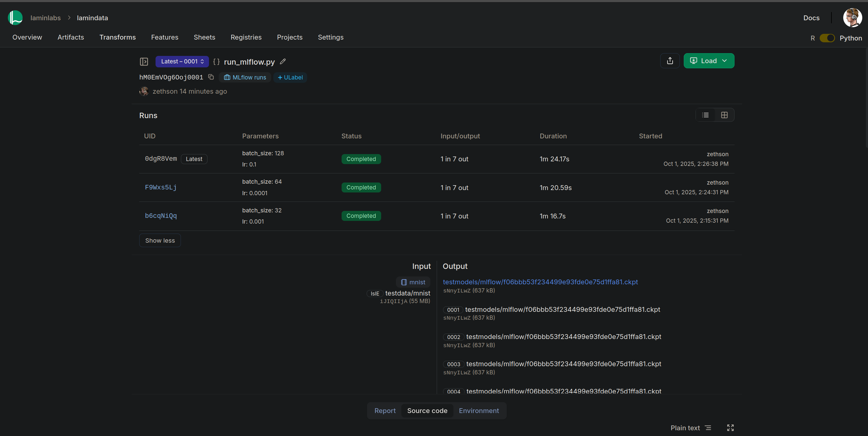Image resolution: width=868 pixels, height=436 pixels.
Task: Click the MLflow runs project tag
Action: point(245,77)
